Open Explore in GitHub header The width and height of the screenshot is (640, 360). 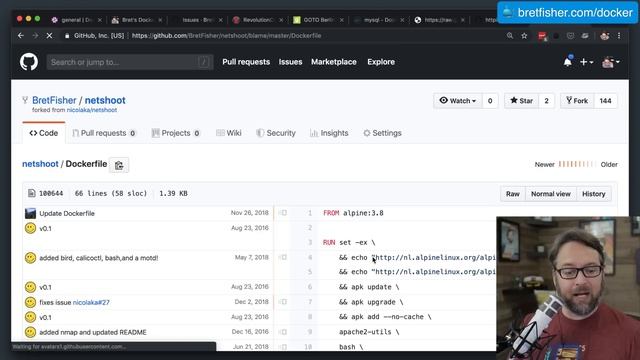(x=381, y=62)
